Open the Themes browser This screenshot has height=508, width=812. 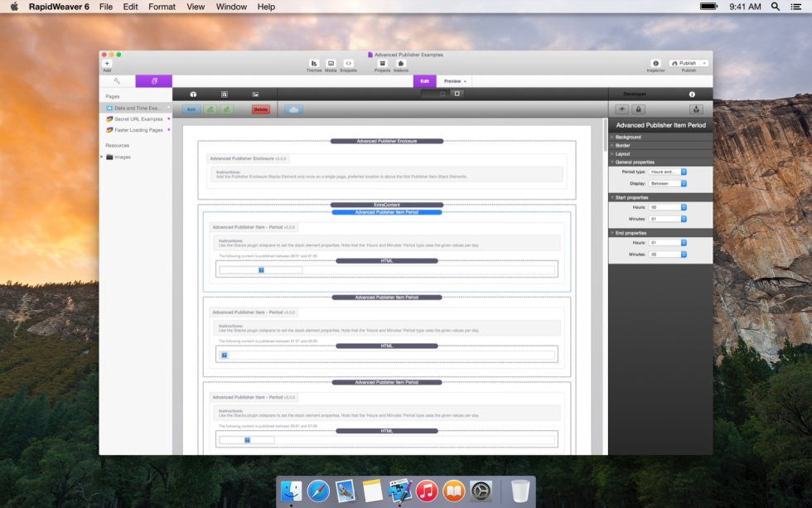pyautogui.click(x=314, y=63)
